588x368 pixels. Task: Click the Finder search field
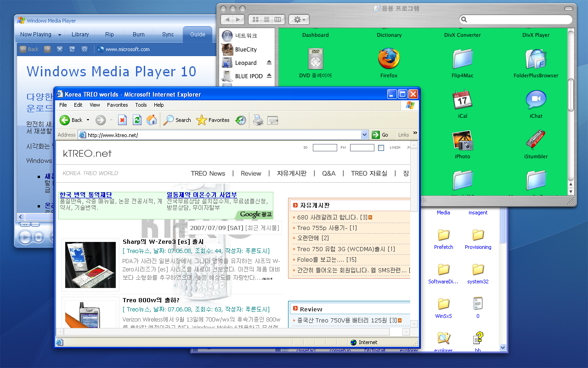516,19
